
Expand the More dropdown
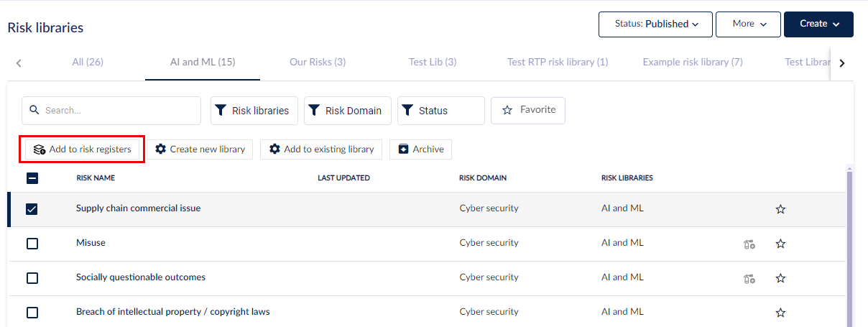click(748, 24)
